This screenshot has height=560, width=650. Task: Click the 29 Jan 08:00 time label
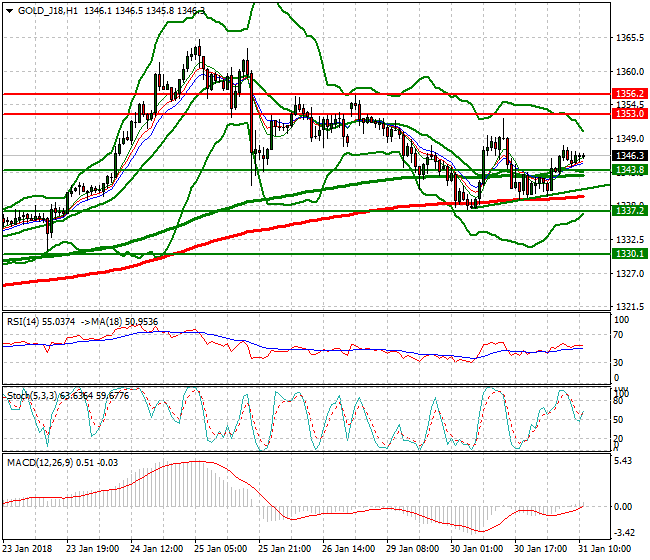(x=413, y=548)
